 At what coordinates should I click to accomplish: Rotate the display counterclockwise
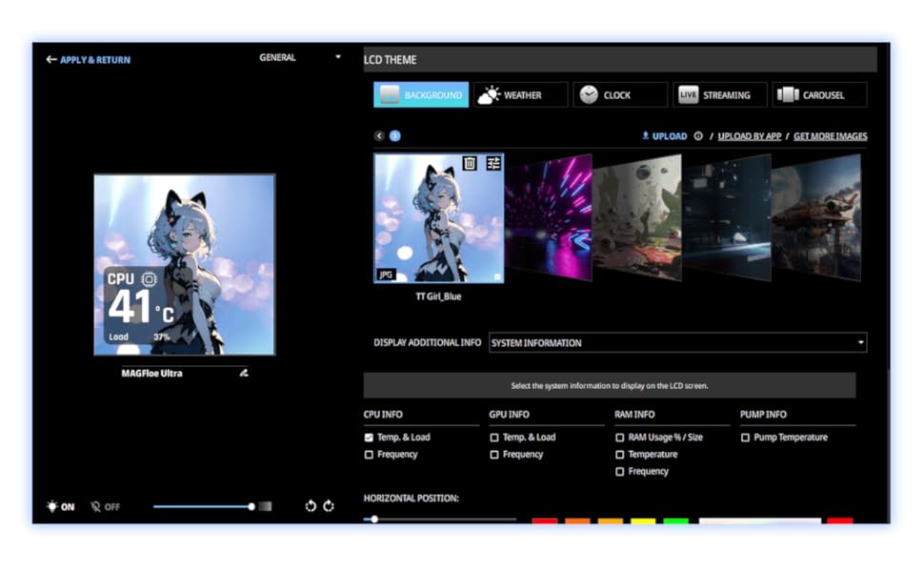coord(311,506)
